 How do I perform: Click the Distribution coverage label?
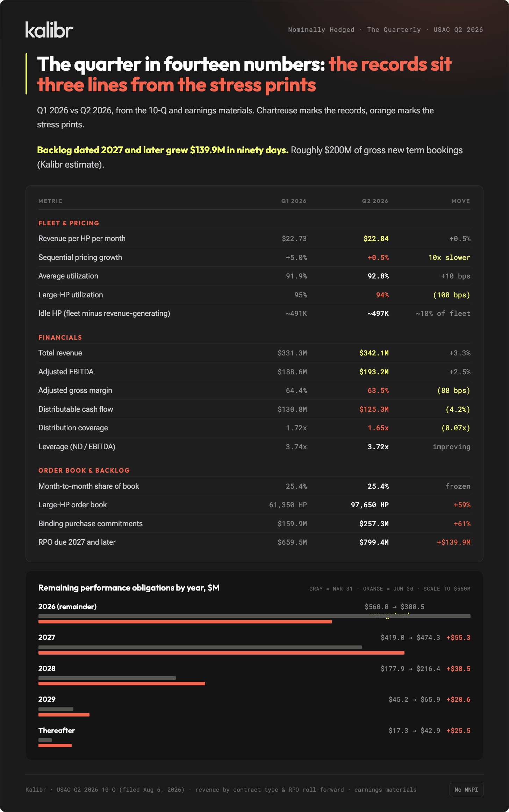click(73, 428)
